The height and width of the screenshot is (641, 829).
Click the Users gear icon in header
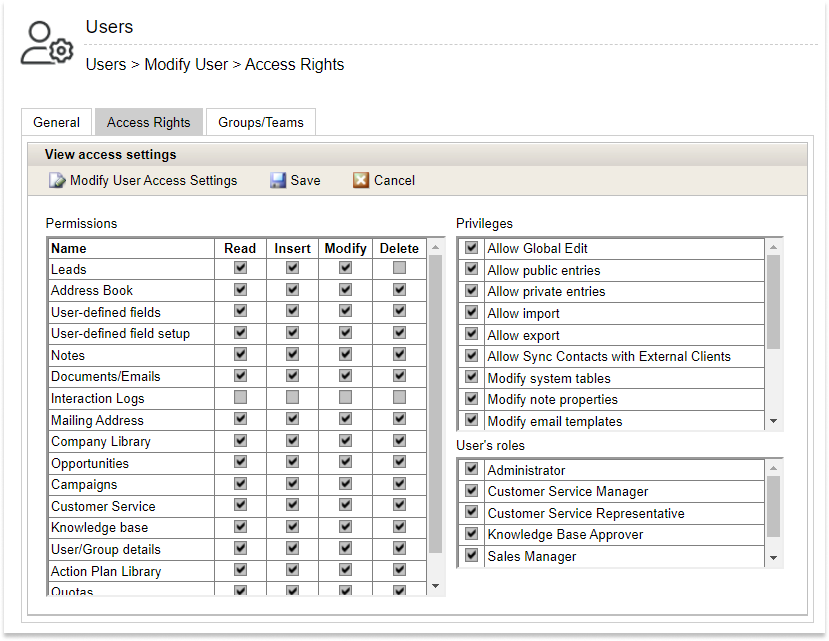coord(48,44)
